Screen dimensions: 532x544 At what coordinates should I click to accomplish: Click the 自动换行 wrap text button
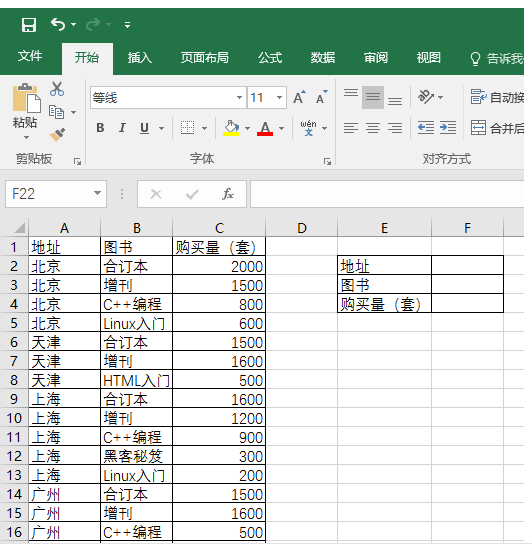click(x=497, y=97)
